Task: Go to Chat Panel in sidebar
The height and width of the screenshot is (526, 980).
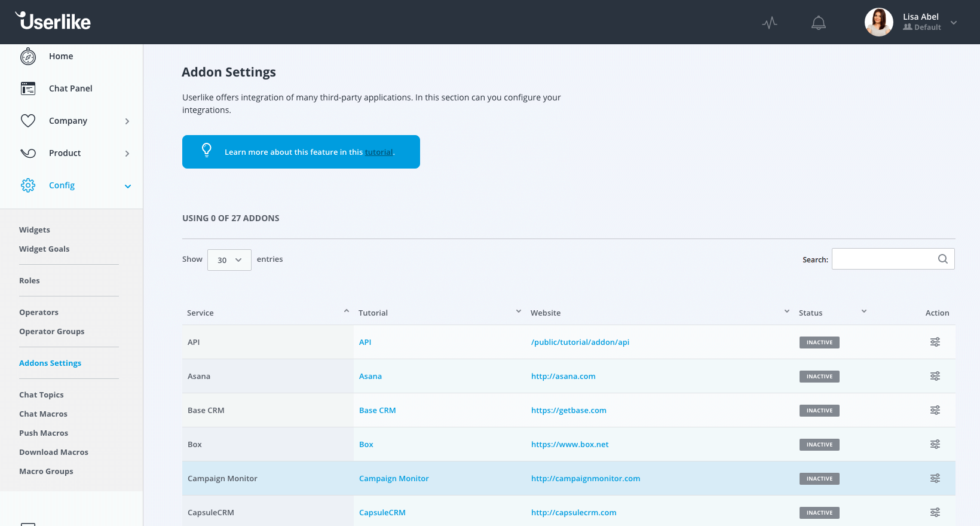Action: (x=71, y=88)
